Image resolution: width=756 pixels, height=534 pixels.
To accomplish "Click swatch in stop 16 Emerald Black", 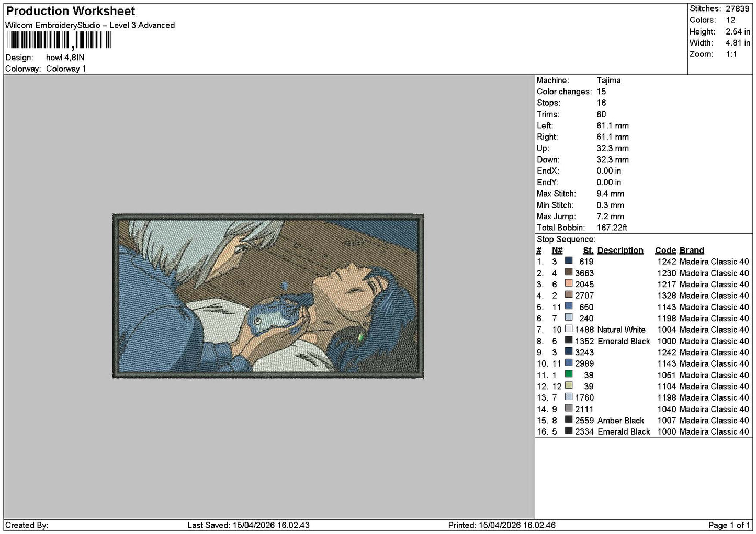I will click(x=569, y=431).
